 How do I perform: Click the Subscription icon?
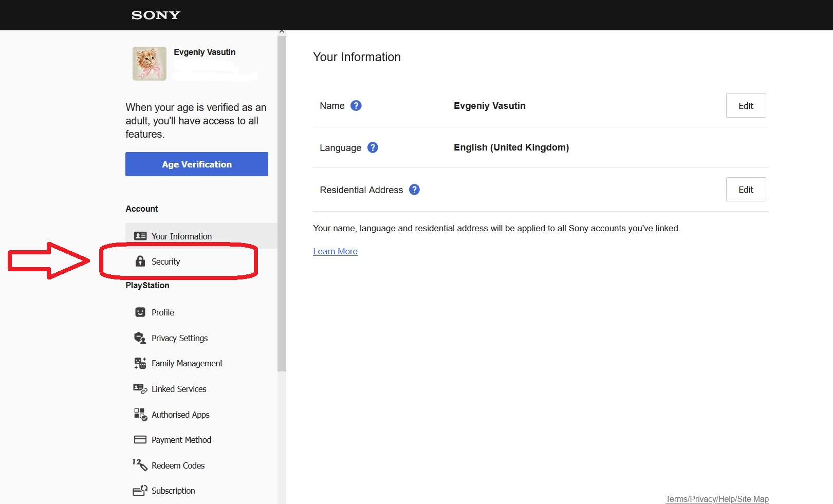tap(140, 490)
